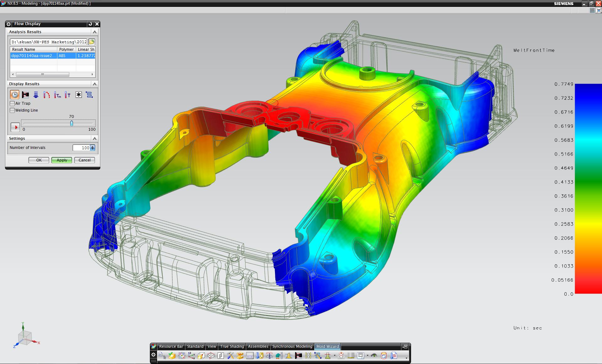Browse for analysis results folder
This screenshot has height=364, width=602.
pos(92,42)
